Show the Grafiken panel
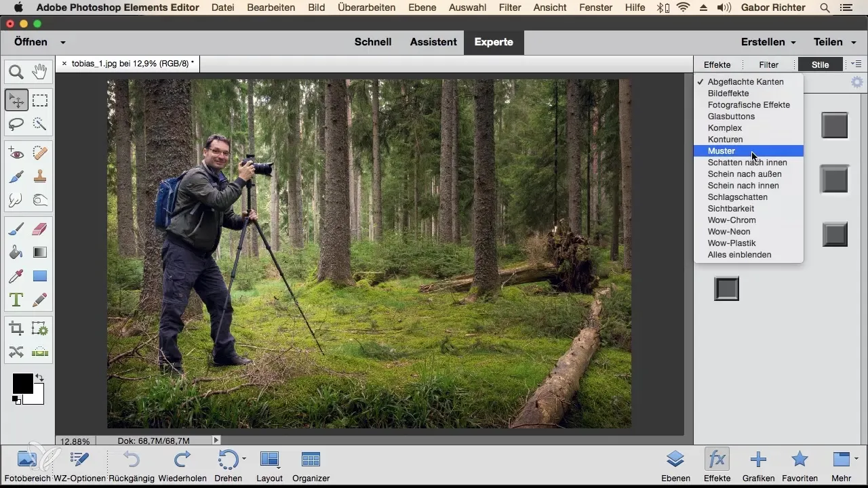 (758, 466)
